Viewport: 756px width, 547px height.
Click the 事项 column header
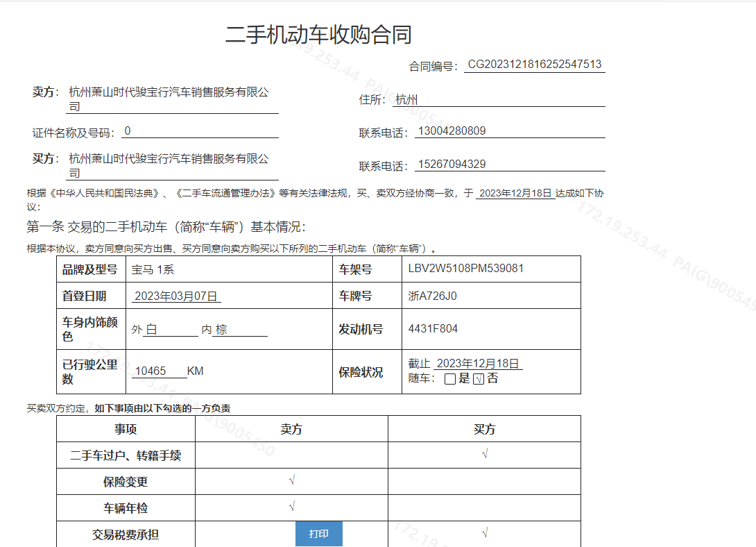pos(126,429)
